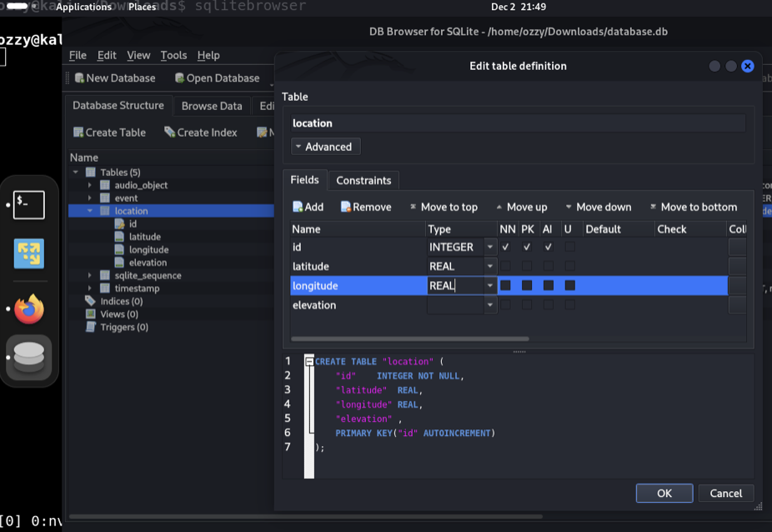Click the Move to bottom icon
The image size is (772, 532).
[654, 207]
